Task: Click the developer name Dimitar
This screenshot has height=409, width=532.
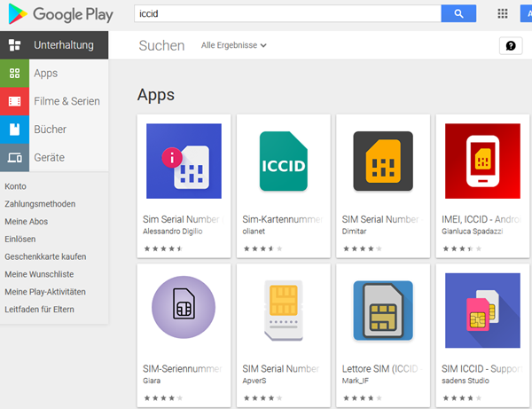Action: click(x=354, y=232)
